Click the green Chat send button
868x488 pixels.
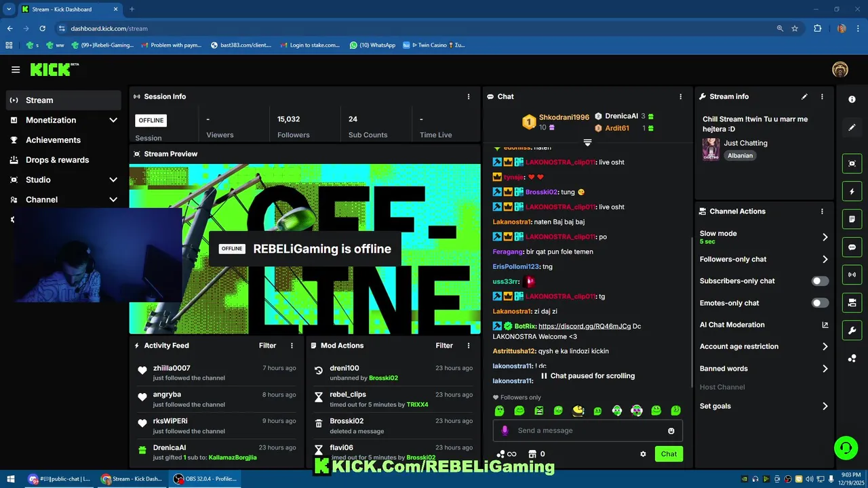669,454
